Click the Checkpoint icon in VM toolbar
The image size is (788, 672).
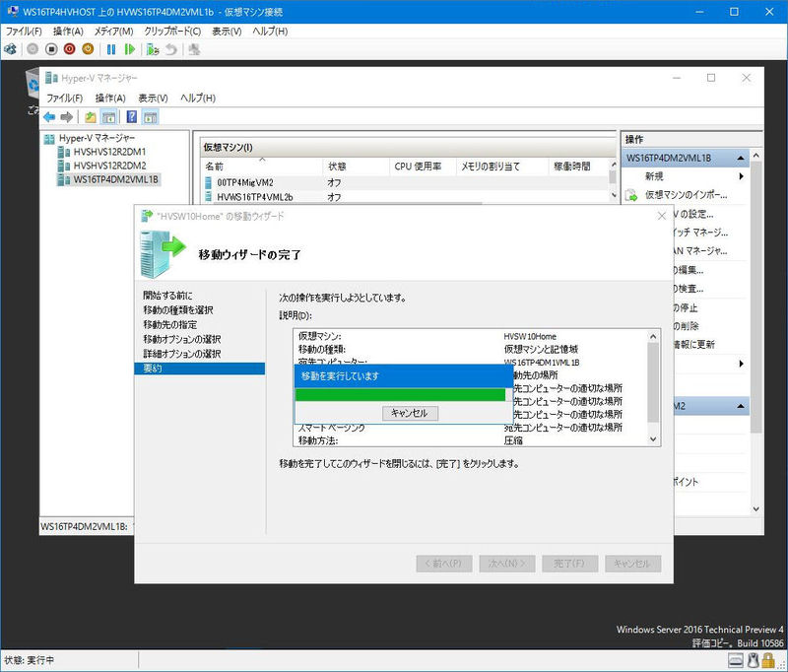[x=153, y=49]
